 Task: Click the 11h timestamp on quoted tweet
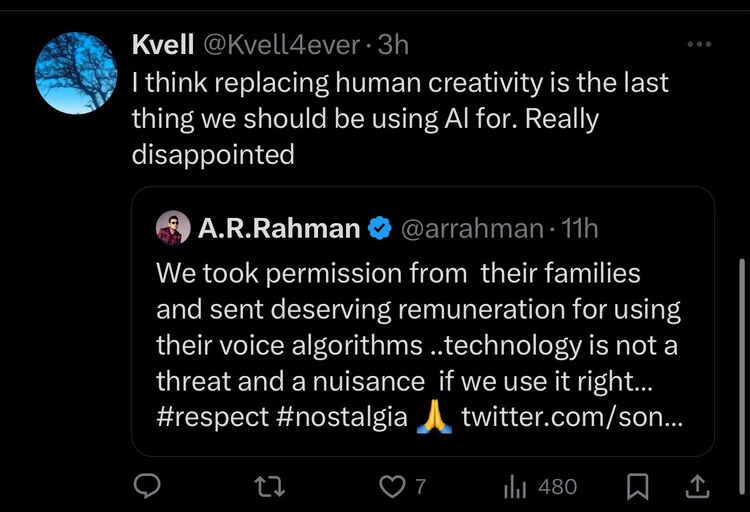point(580,229)
